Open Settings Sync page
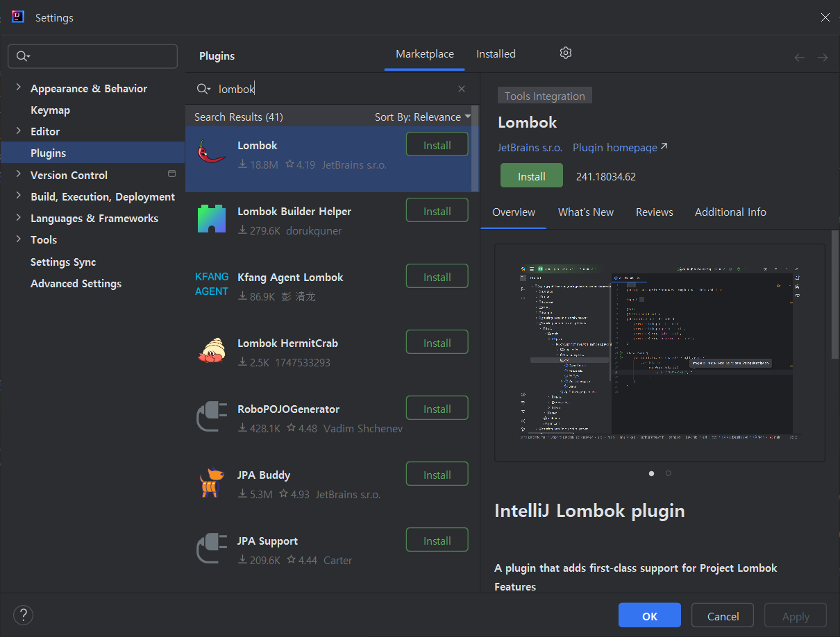 [63, 262]
